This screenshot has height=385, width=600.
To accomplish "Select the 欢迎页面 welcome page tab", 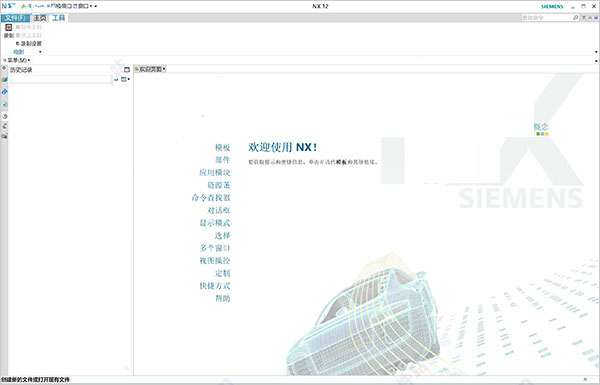I will 150,69.
